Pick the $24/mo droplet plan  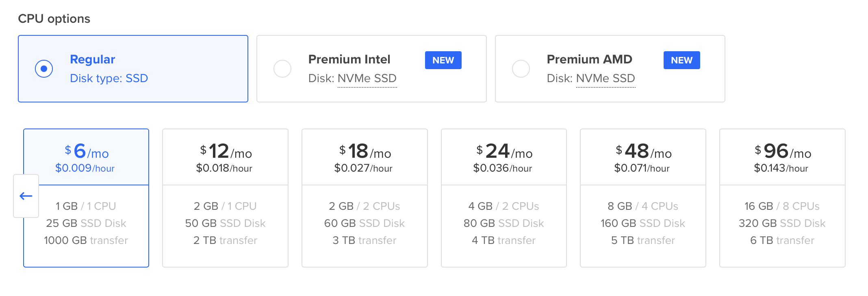(504, 157)
